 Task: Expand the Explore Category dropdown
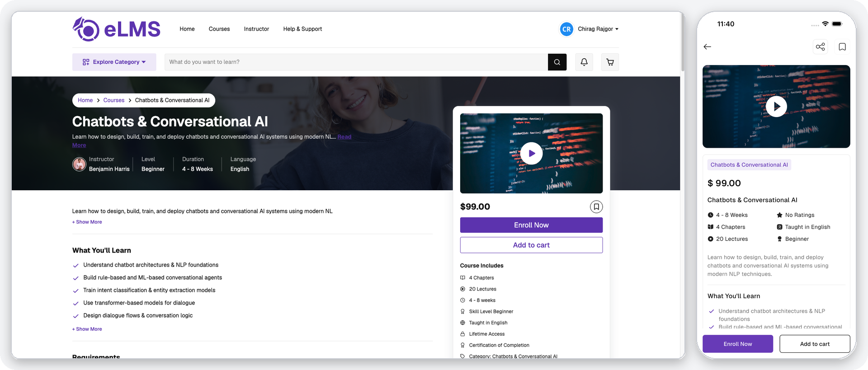[x=114, y=62]
